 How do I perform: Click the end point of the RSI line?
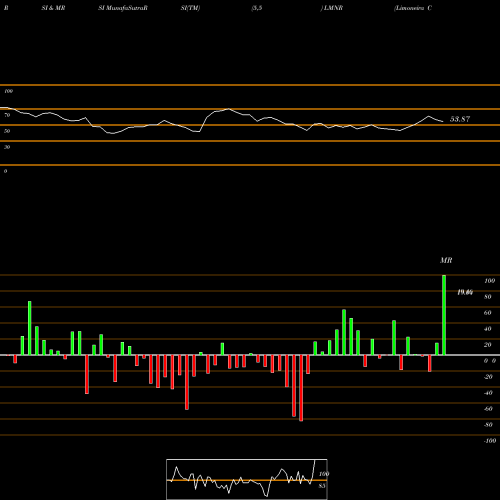point(443,121)
